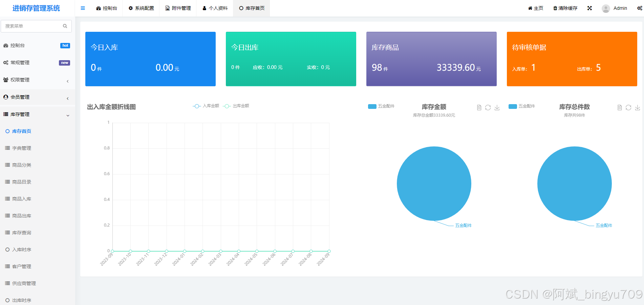Refresh the 库存金额 pie chart
644x305 pixels.
488,108
